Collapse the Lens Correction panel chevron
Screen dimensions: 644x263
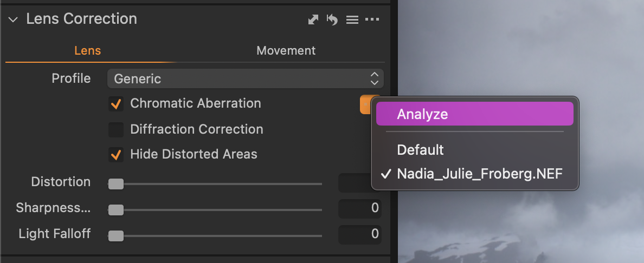[x=13, y=19]
